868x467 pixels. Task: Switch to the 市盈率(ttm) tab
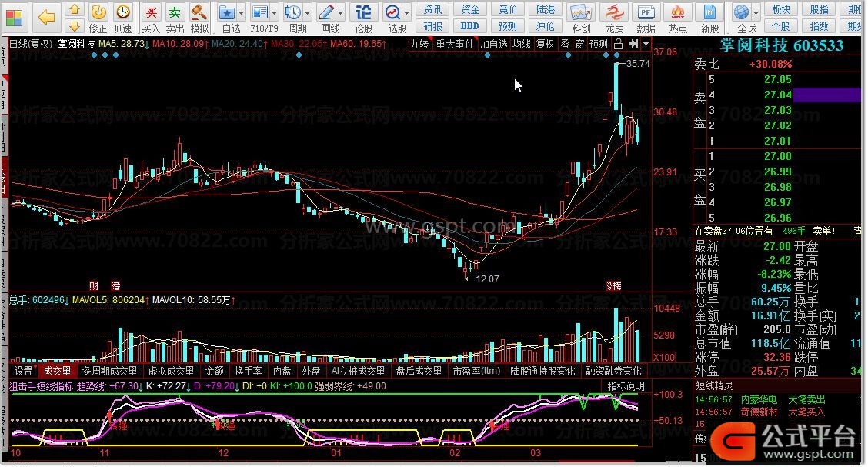click(x=476, y=372)
